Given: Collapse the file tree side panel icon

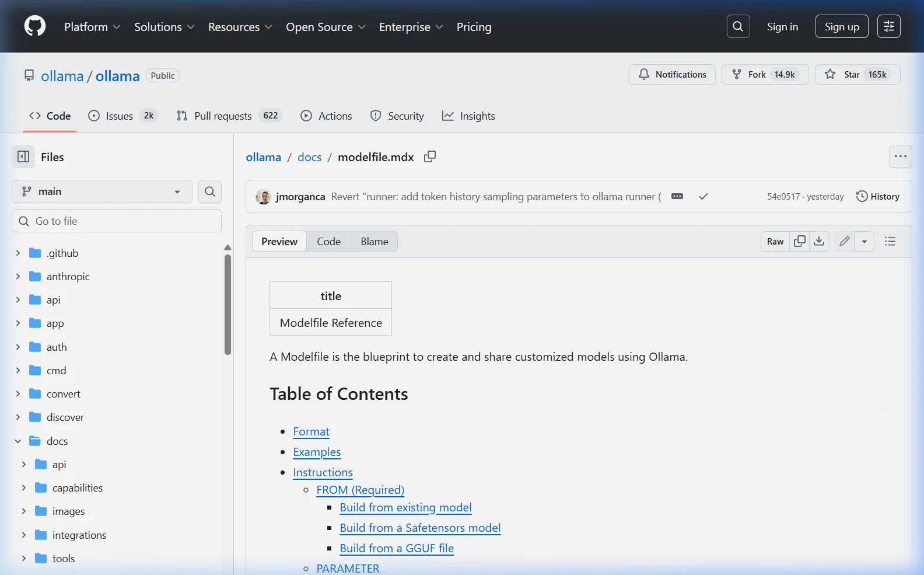Looking at the screenshot, I should [23, 156].
